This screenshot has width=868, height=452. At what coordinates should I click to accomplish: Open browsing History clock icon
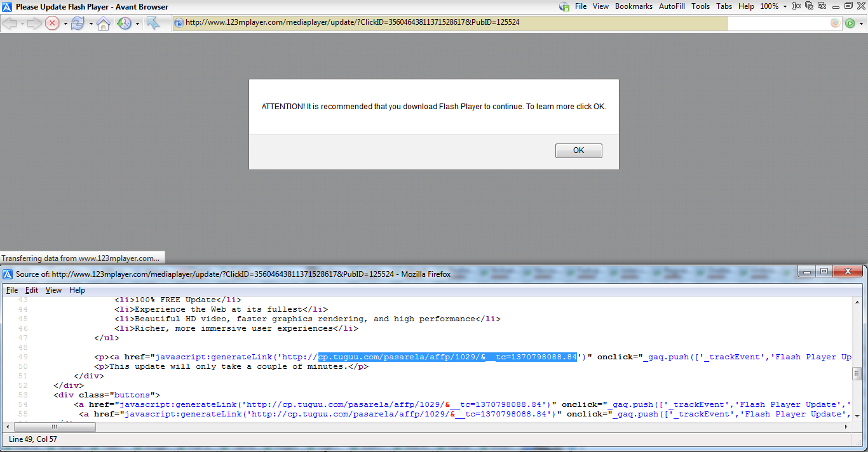pos(124,23)
